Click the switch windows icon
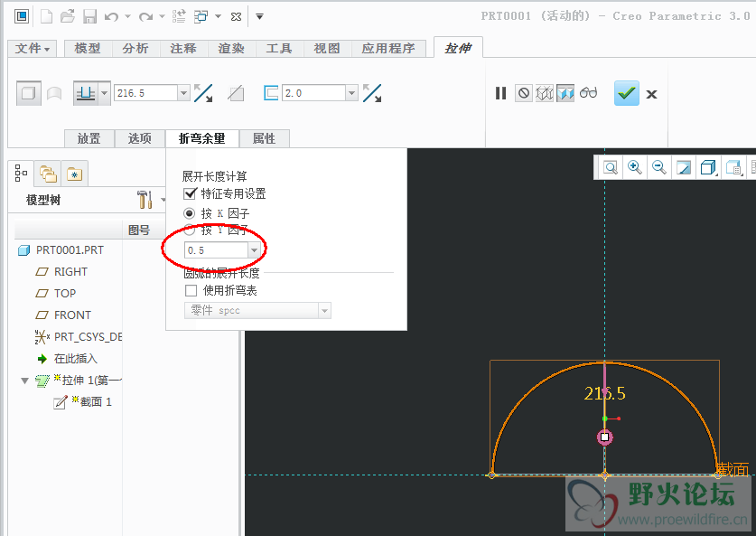756x536 pixels. (x=201, y=17)
